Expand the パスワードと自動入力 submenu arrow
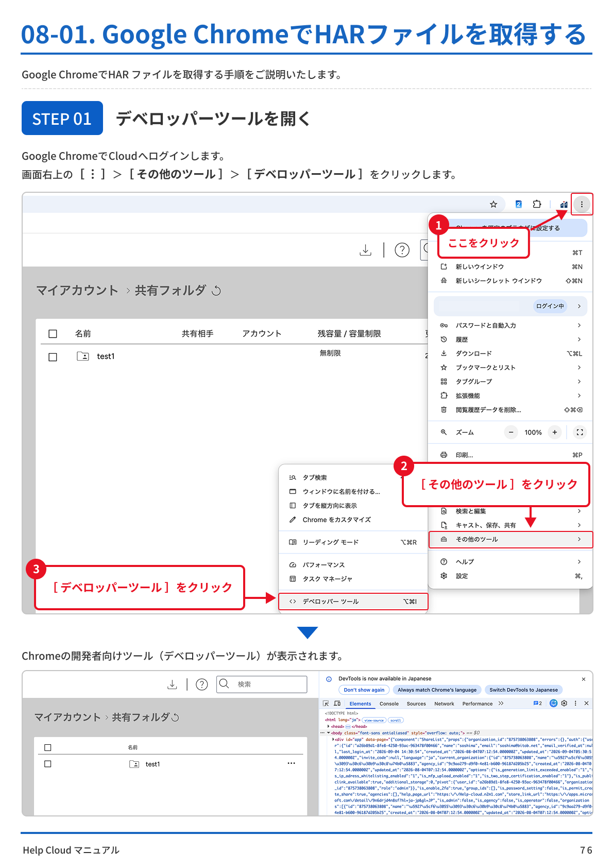 (x=579, y=325)
